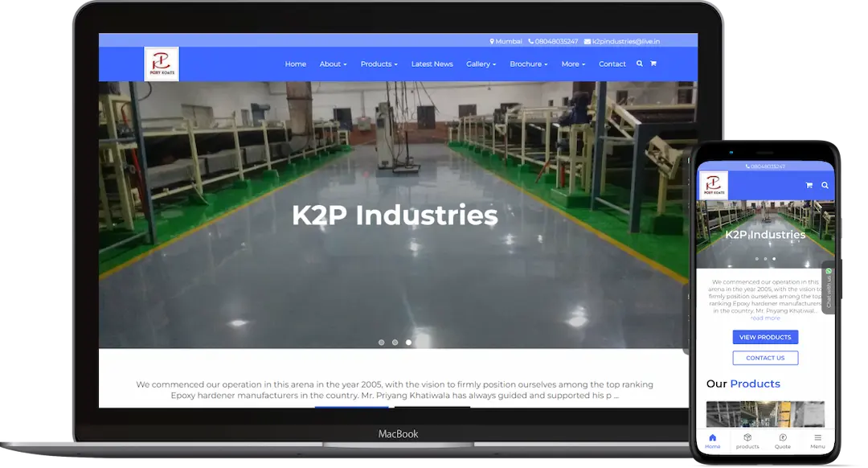Open the cart icon in the laptop navbar
This screenshot has width=868, height=468.
click(653, 64)
